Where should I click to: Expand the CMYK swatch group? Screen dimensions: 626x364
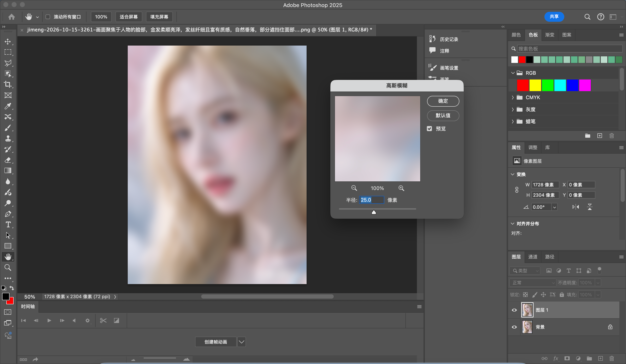click(x=513, y=97)
